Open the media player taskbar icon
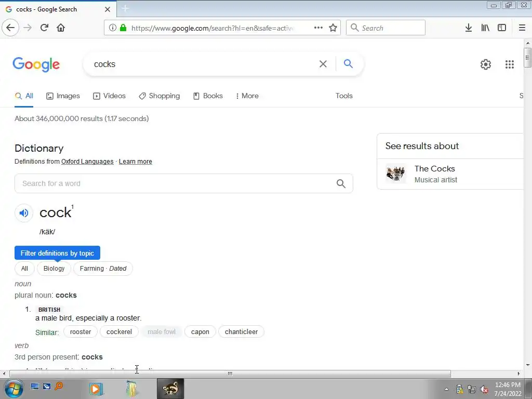Screen dimensions: 532x399 tap(96, 389)
